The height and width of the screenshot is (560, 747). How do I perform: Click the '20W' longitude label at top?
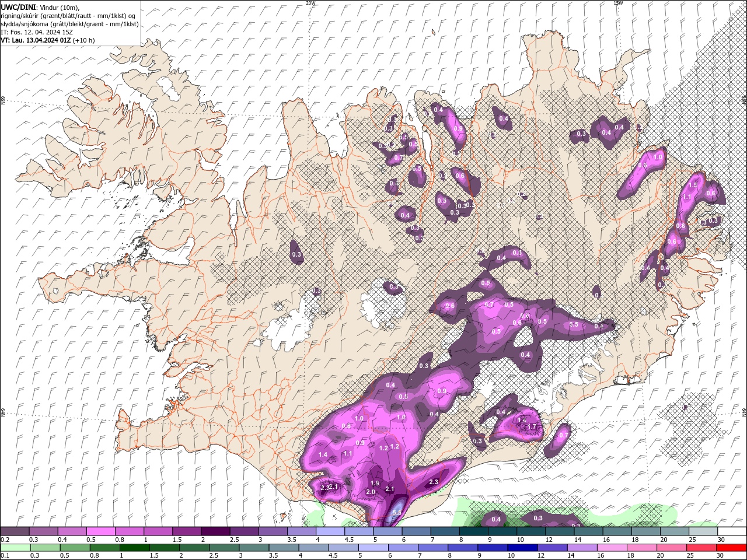coord(310,3)
